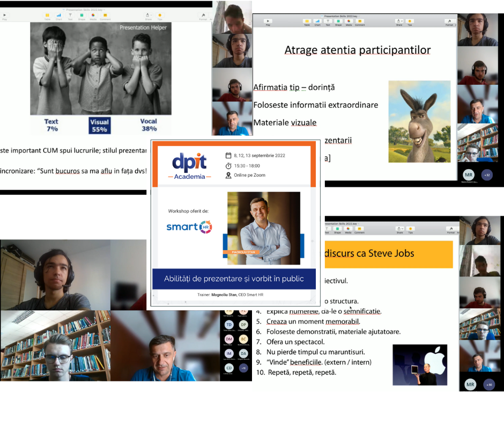504x423 pixels.
Task: Select 'Creaza un moment memorabil.' list item
Action: pyautogui.click(x=314, y=321)
